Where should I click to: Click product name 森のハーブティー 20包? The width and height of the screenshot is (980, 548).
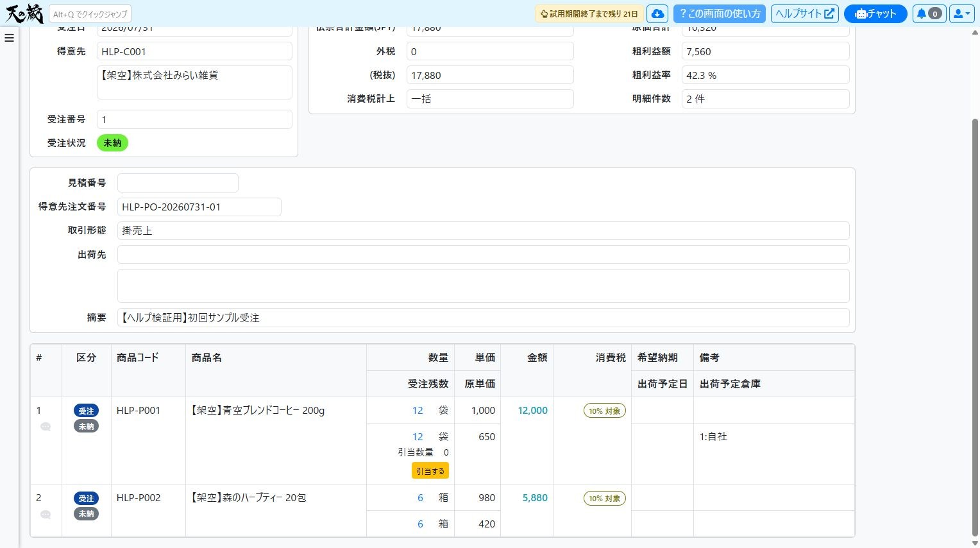coord(249,498)
